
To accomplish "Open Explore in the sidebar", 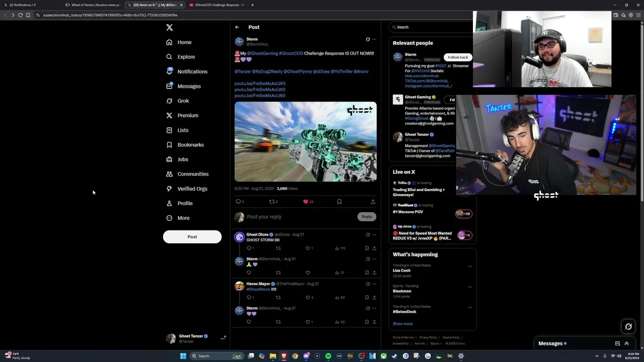I will coord(181,57).
